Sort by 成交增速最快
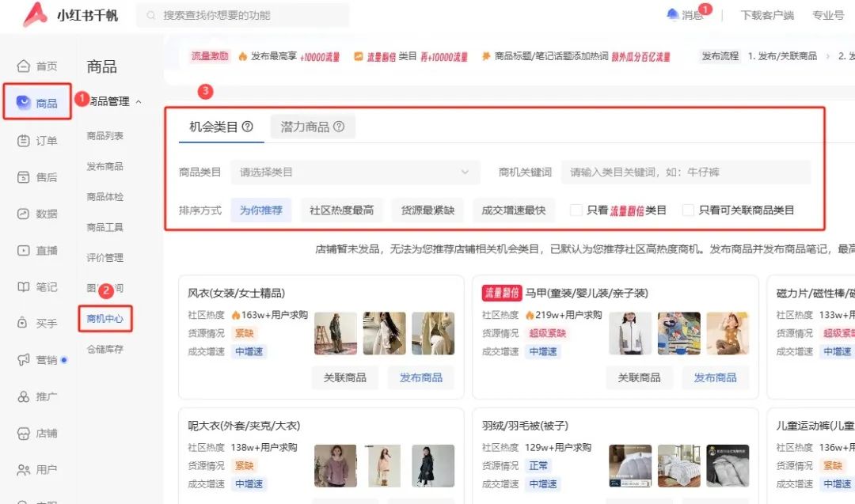Image resolution: width=855 pixels, height=504 pixels. (514, 210)
